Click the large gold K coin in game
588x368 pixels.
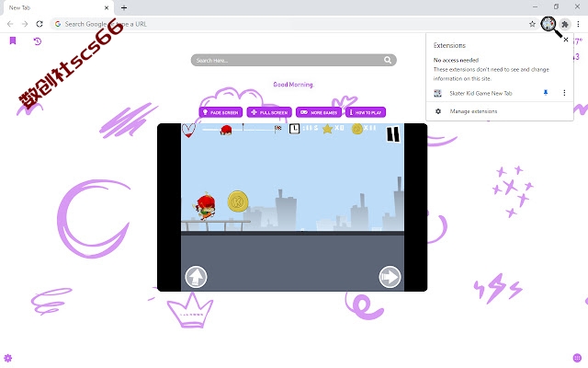(238, 201)
